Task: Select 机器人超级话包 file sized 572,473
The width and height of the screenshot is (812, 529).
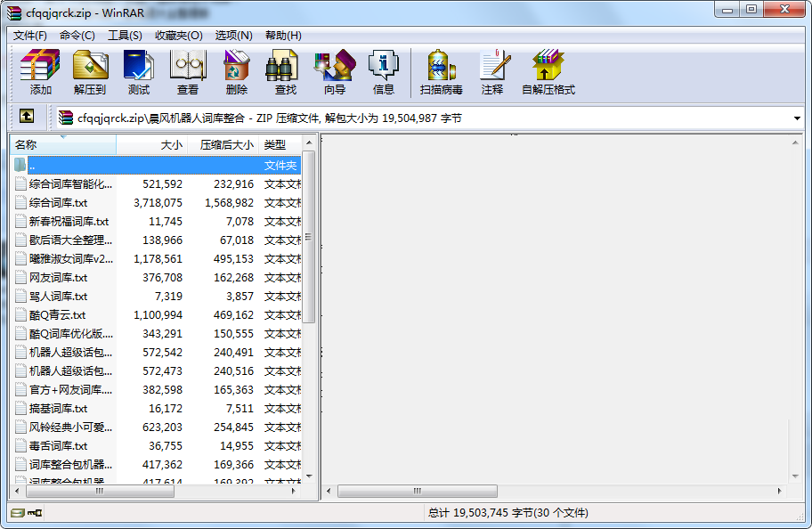Action: pyautogui.click(x=156, y=371)
